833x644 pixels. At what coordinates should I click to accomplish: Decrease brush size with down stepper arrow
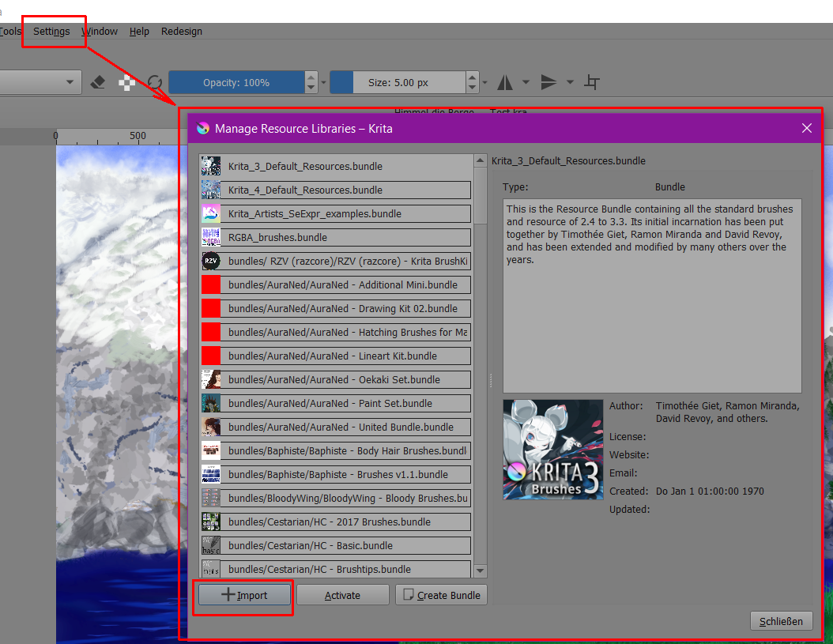[x=473, y=89]
